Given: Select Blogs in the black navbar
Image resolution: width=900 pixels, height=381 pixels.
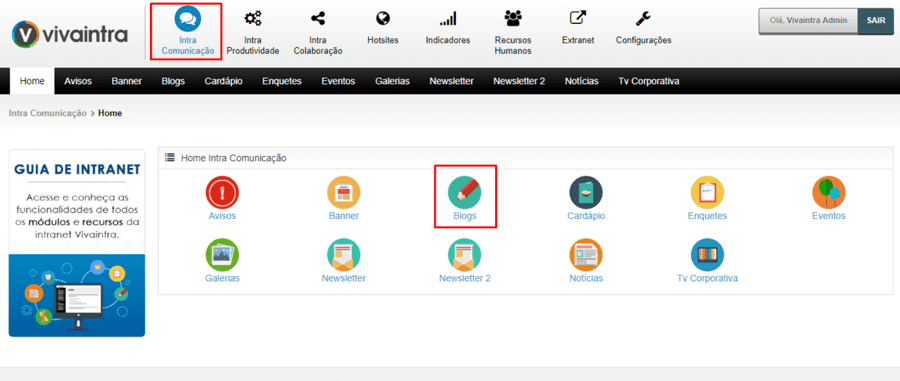Looking at the screenshot, I should tap(173, 81).
